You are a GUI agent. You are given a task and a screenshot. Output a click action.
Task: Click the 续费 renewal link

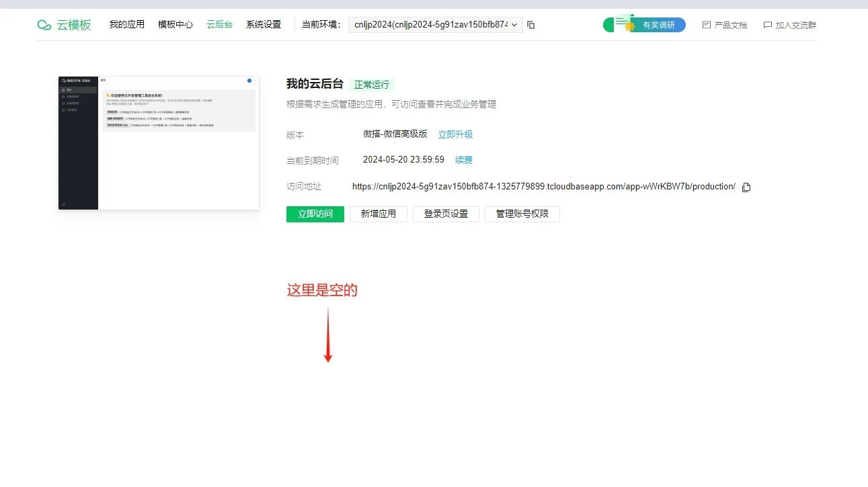(x=464, y=160)
